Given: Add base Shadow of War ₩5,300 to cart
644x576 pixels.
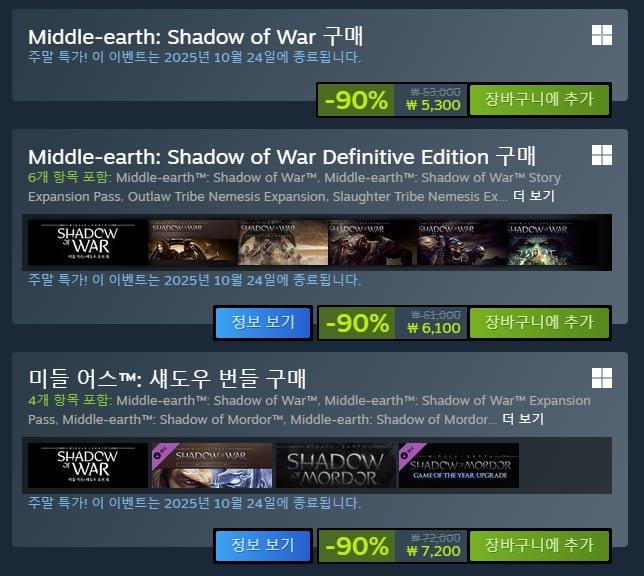Looking at the screenshot, I should click(539, 100).
